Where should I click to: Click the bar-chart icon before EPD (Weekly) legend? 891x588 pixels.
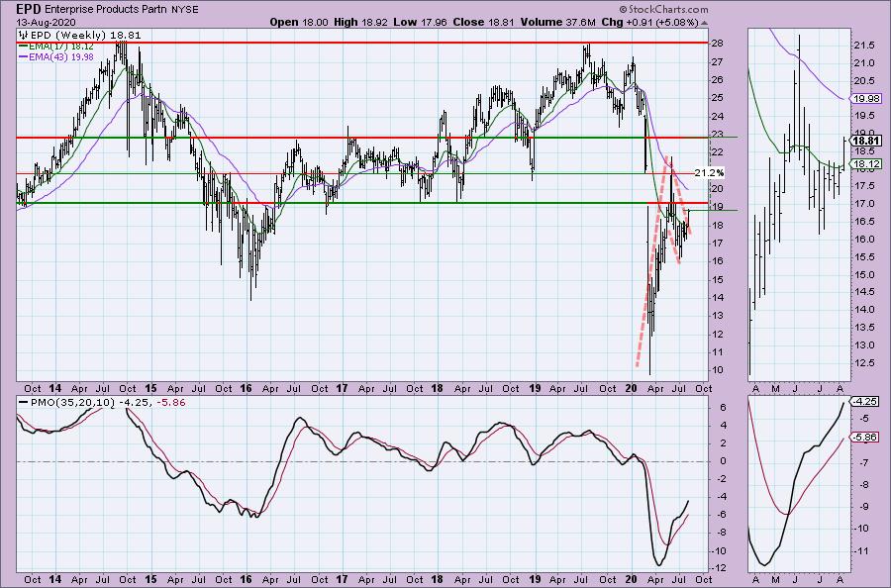pyautogui.click(x=24, y=36)
